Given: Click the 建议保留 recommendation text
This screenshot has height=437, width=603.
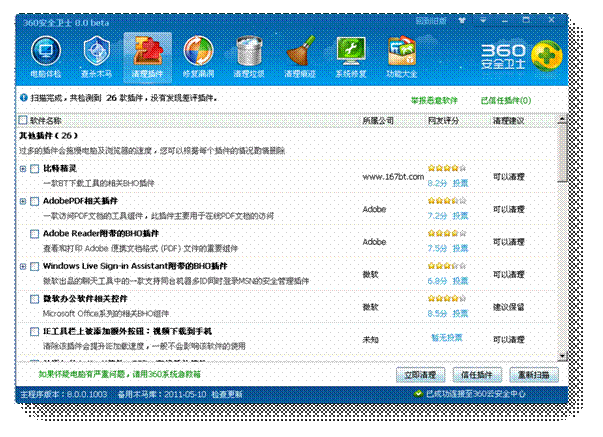Looking at the screenshot, I should point(509,307).
